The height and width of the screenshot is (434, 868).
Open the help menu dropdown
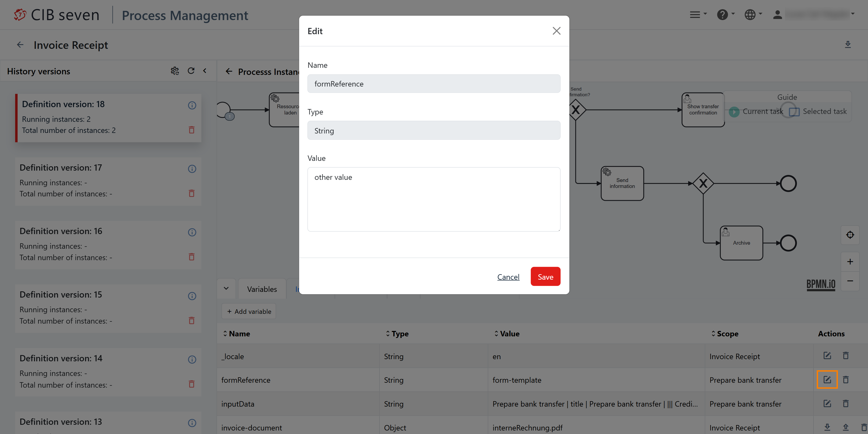725,14
